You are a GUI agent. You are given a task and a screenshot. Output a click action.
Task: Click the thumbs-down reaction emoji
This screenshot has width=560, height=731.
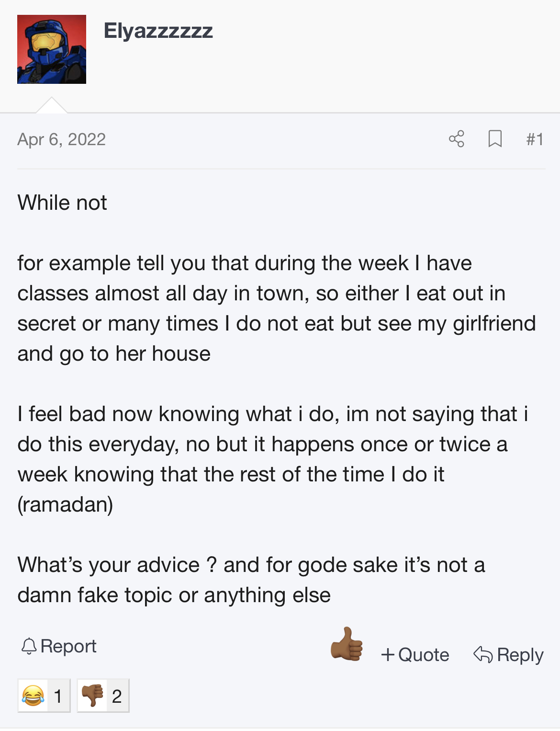pos(92,696)
